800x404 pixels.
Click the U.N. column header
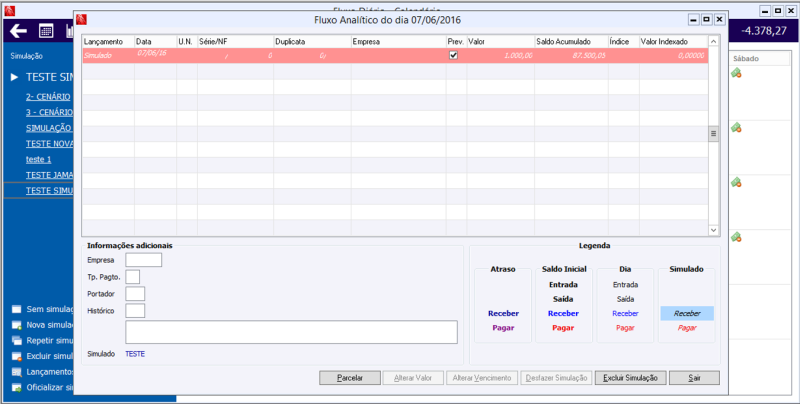coord(187,41)
